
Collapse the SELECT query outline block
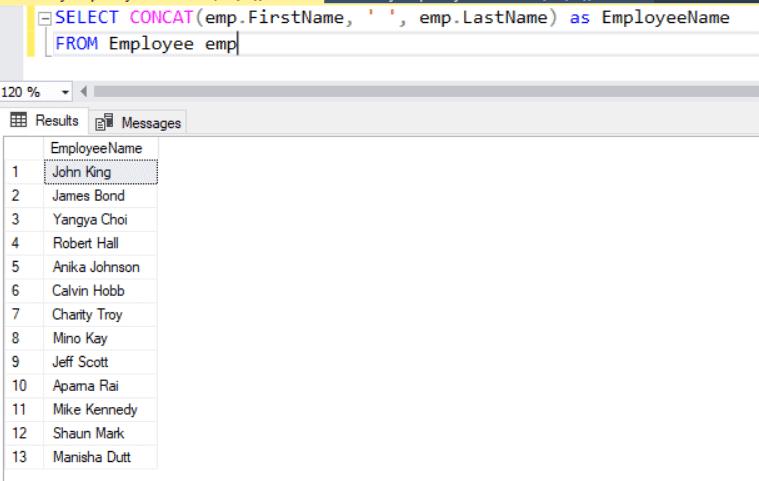[x=44, y=19]
